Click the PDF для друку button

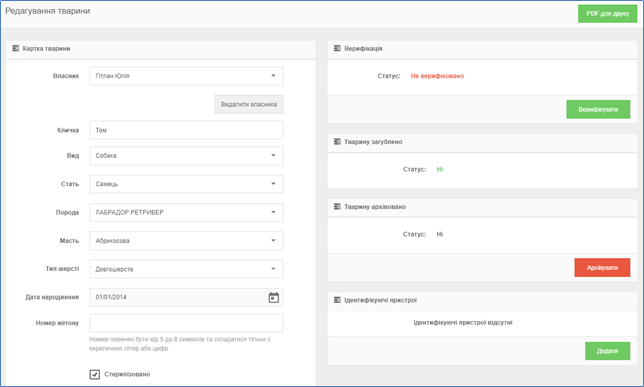[x=607, y=14]
